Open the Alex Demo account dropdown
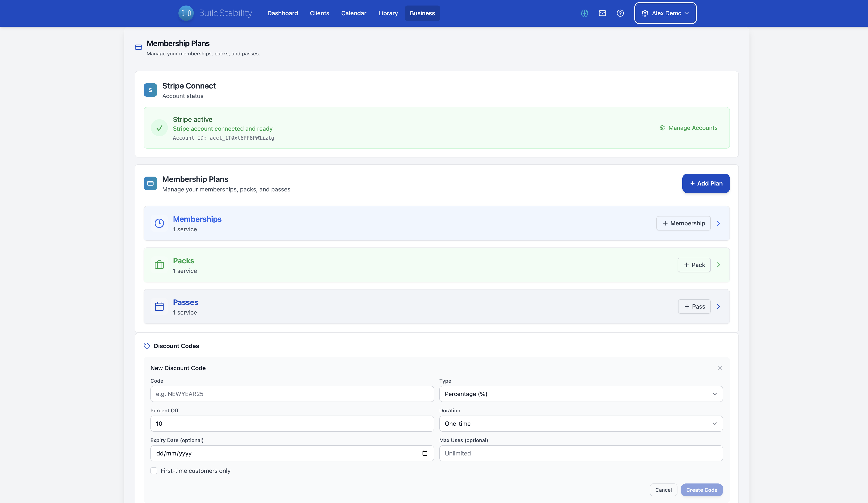Image resolution: width=868 pixels, height=503 pixels. coord(665,13)
